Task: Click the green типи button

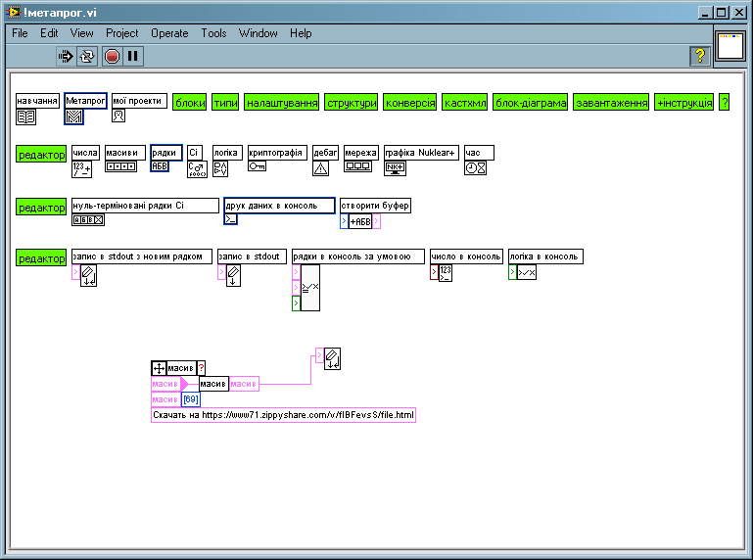Action: [225, 102]
